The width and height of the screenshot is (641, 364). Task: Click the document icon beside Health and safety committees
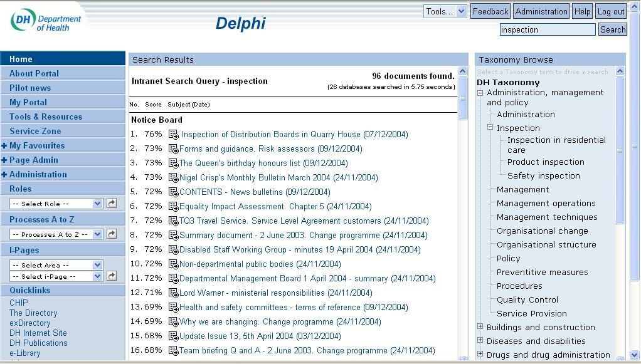174,307
